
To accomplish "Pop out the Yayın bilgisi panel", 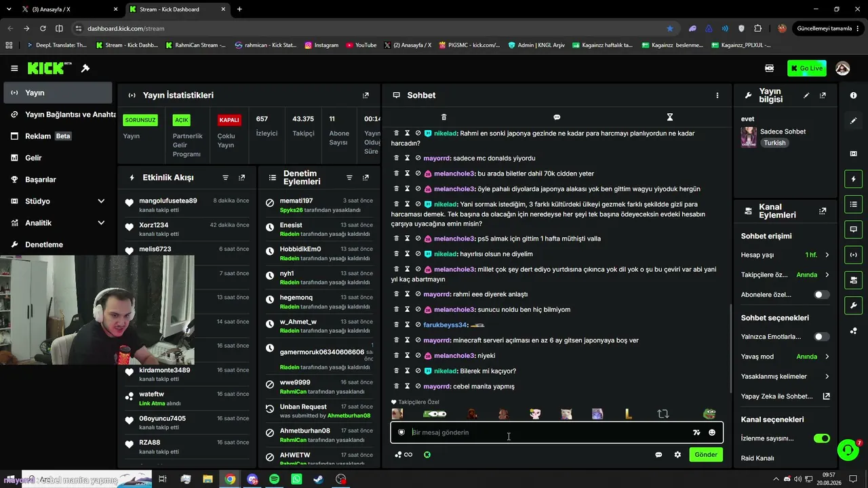I will click(823, 96).
